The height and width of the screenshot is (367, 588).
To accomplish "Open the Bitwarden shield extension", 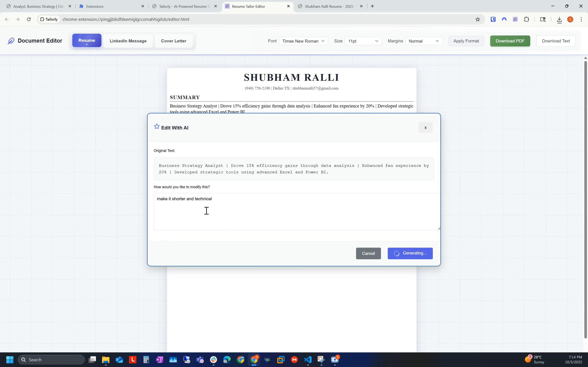I will (x=493, y=19).
